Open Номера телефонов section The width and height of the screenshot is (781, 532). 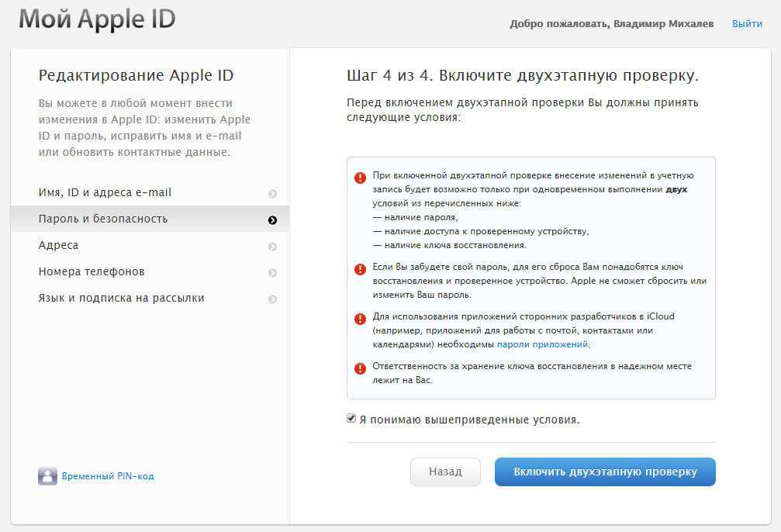coord(150,271)
